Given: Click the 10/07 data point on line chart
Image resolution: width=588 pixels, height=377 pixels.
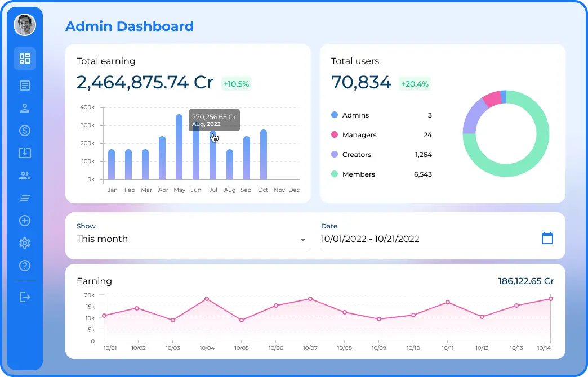Looking at the screenshot, I should click(x=310, y=299).
